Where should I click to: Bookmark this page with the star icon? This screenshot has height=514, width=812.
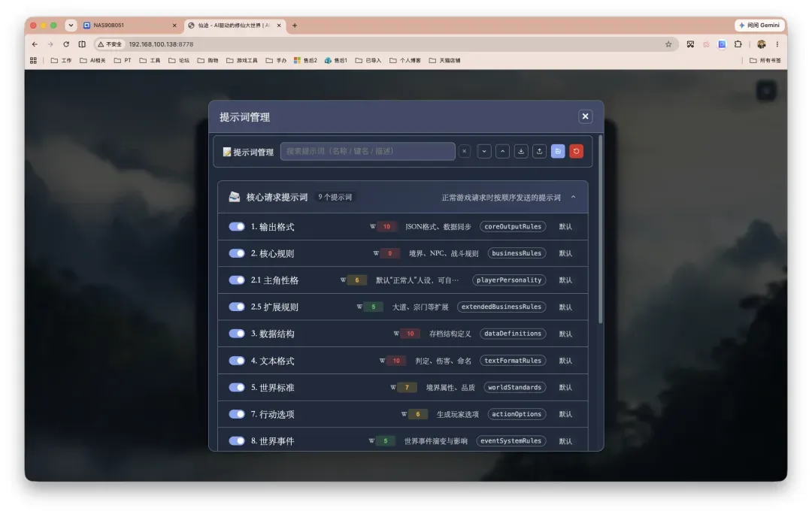pos(668,44)
